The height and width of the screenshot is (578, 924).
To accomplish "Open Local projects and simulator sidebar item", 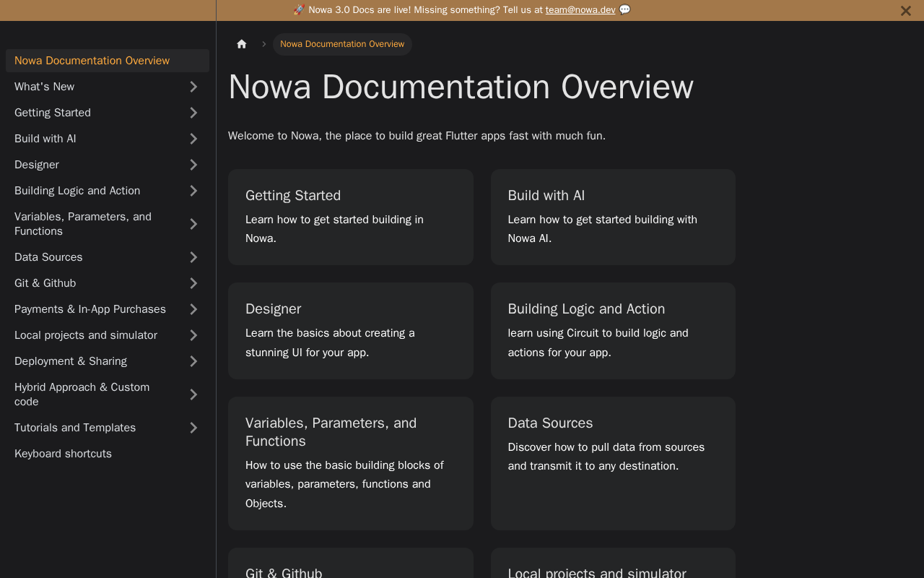I will tap(86, 335).
